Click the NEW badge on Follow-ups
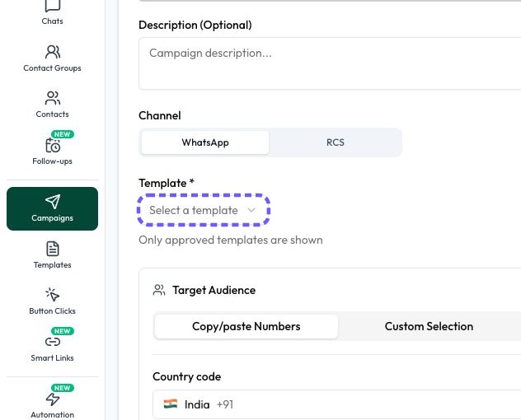 [x=63, y=134]
